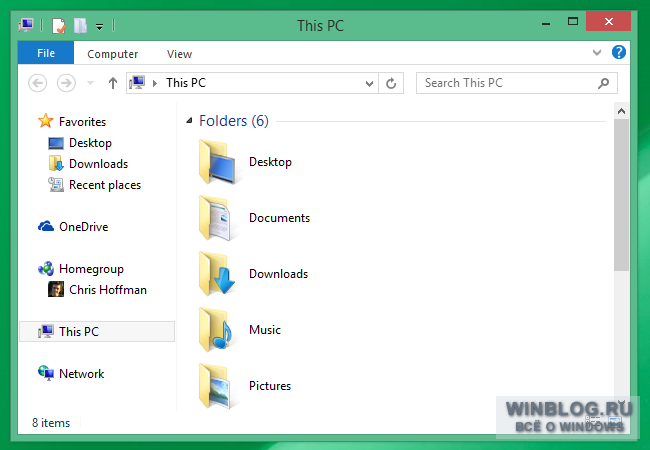Viewport: 650px width, 450px height.
Task: Select the Desktop folder icon in main pane
Action: [217, 162]
